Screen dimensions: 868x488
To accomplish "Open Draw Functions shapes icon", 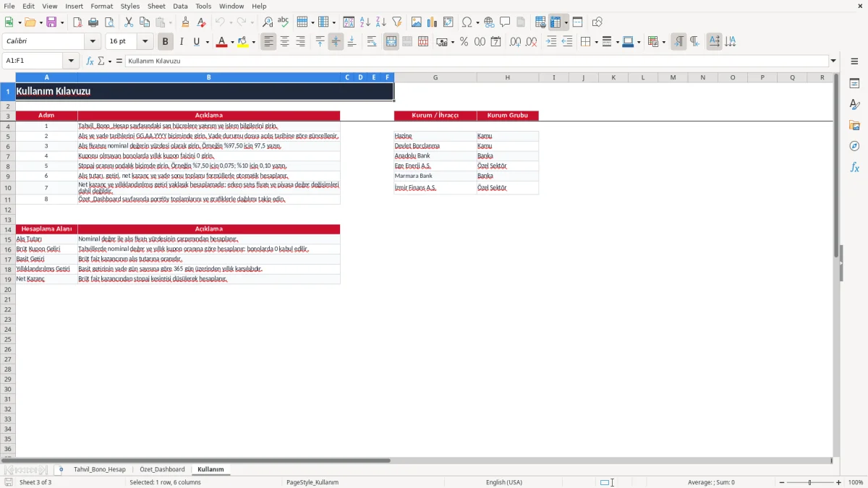I will click(x=597, y=22).
